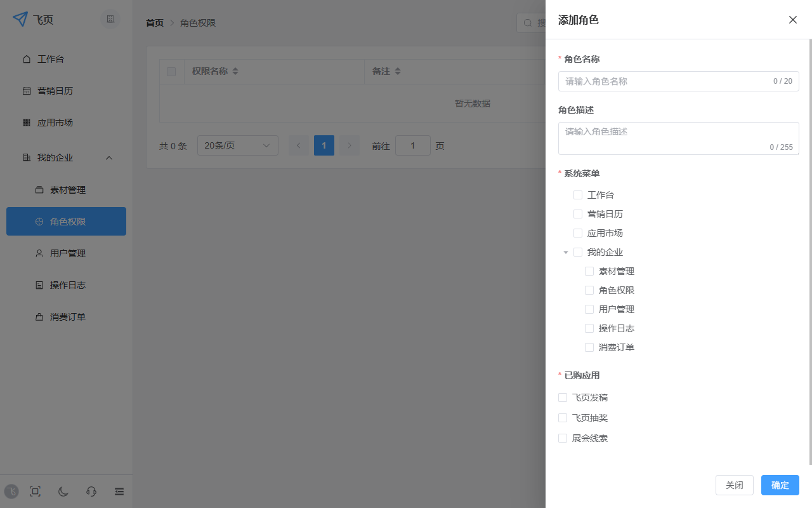
Task: Collapse 我的企业 in the left sidebar
Action: (x=108, y=157)
